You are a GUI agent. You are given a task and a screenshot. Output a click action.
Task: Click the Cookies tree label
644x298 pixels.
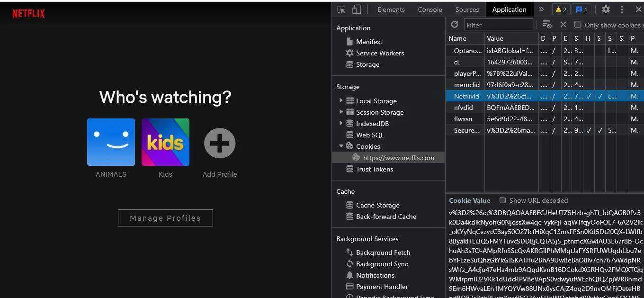(368, 146)
